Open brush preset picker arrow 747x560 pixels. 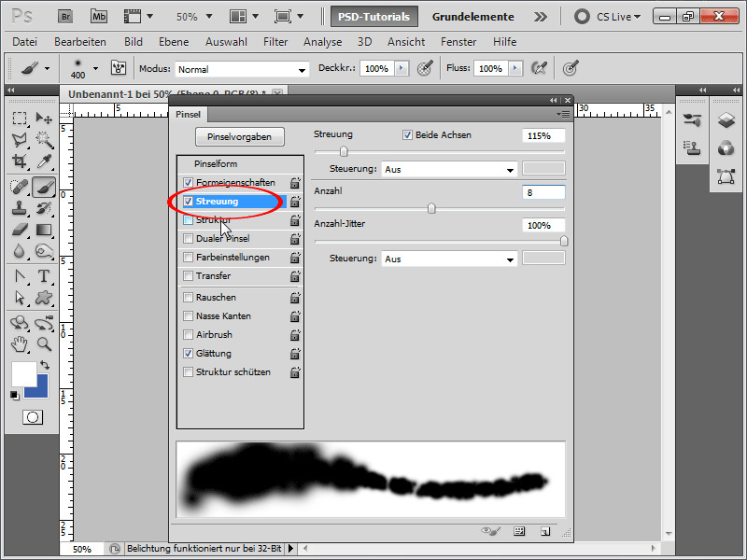[x=96, y=68]
